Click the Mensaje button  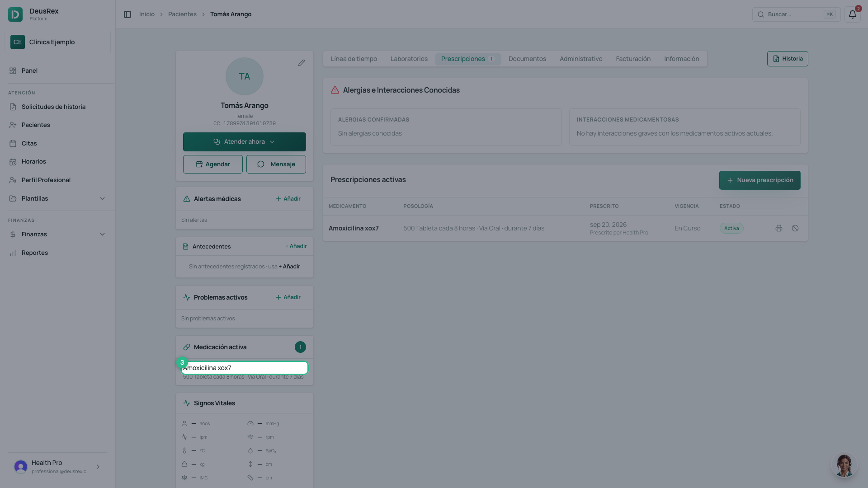(276, 164)
